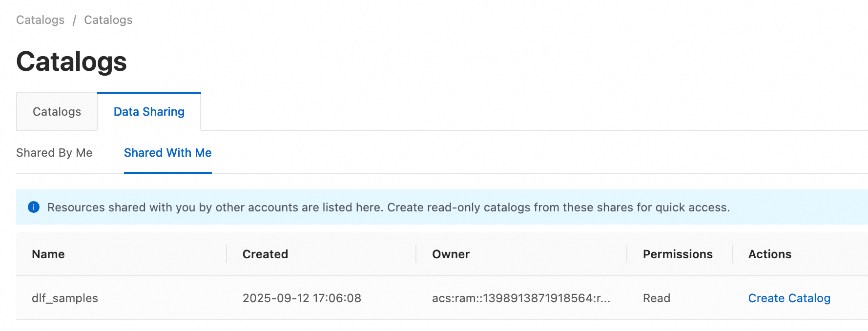The width and height of the screenshot is (868, 331).
Task: Click the Name column header
Action: pos(48,254)
